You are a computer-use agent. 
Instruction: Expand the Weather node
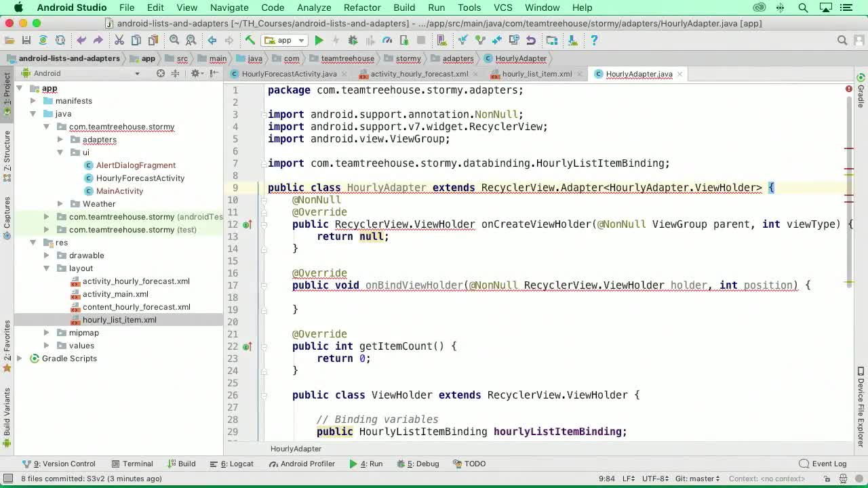[60, 204]
